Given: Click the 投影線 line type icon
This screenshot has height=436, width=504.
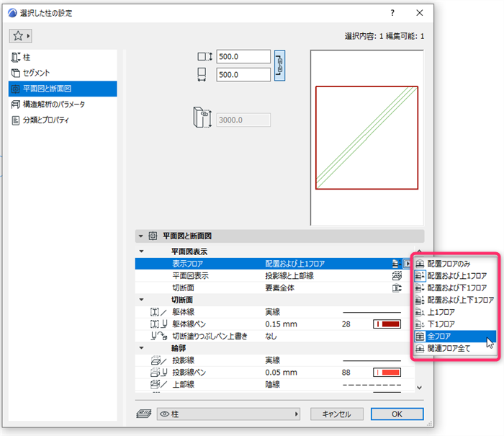Looking at the screenshot, I should coord(159,360).
